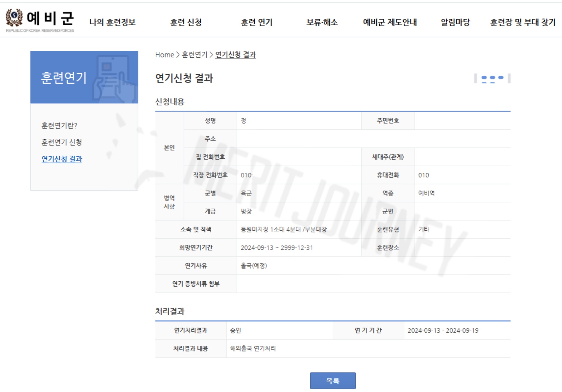Click 동원미지정 1소대 4분대 /부분대장 text
Viewport: 562px width, 392px height.
(284, 230)
